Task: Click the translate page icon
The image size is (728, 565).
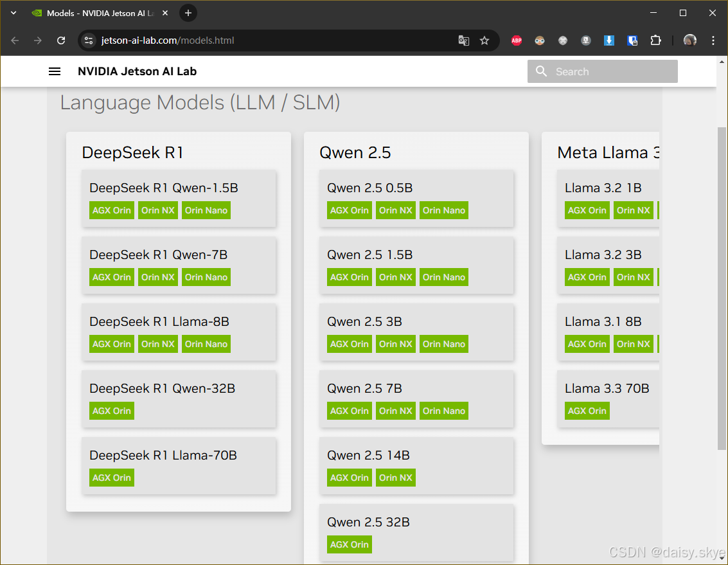Action: click(x=463, y=40)
